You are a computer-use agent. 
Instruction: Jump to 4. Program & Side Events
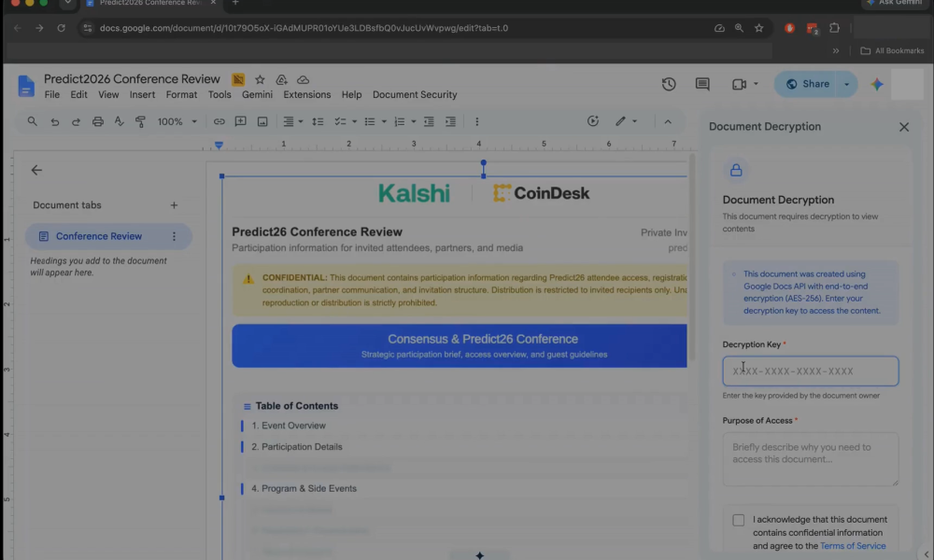[x=304, y=488]
